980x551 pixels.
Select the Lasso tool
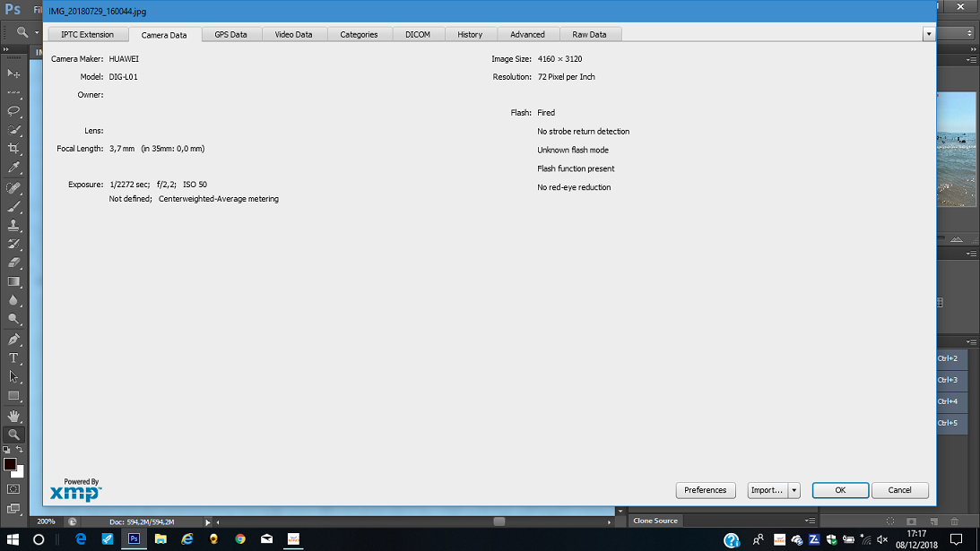[x=13, y=111]
